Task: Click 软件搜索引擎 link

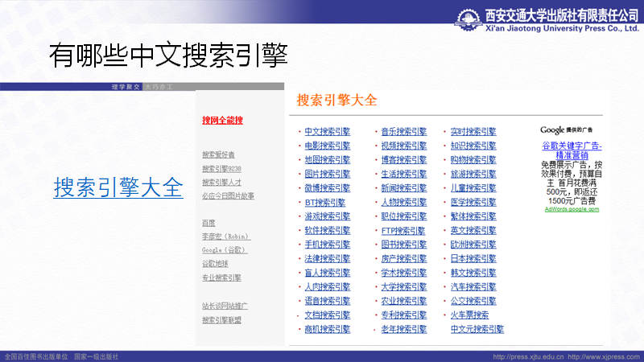Action: pos(328,230)
